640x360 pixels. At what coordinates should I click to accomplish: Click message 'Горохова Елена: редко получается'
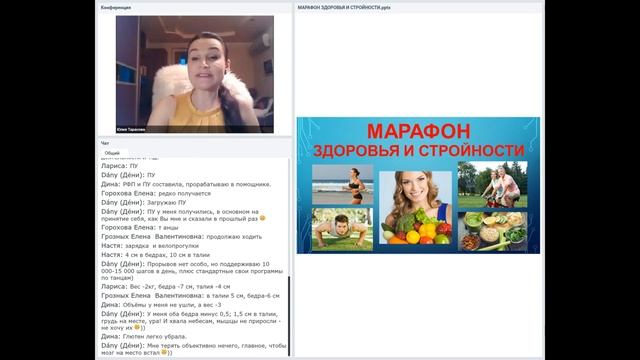click(156, 193)
